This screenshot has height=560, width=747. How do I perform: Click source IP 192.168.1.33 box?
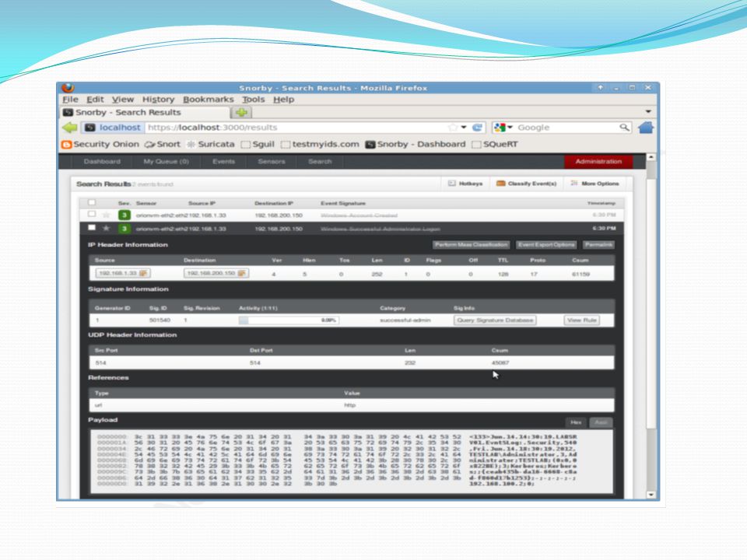123,273
